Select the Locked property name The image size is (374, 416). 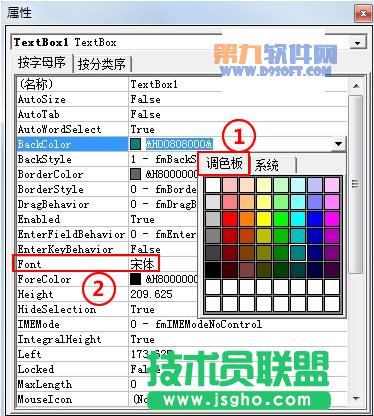click(36, 369)
